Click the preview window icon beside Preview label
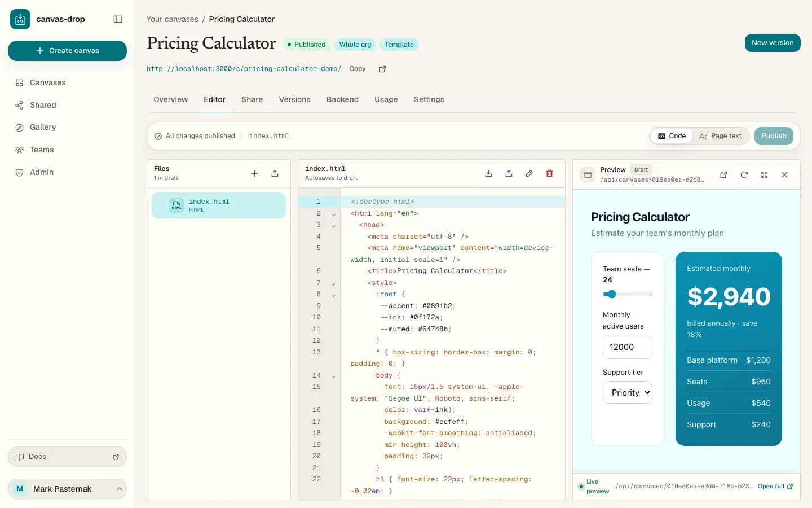This screenshot has height=508, width=812. [x=588, y=175]
